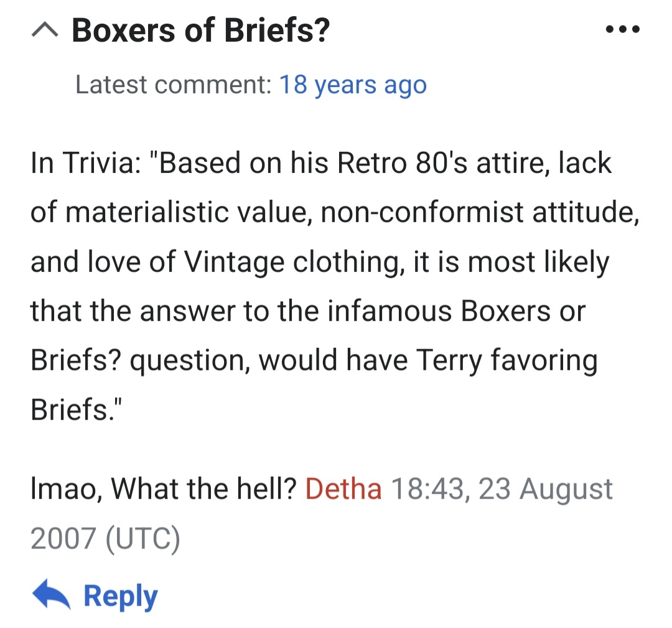Click the blue reply arrow icon

coord(51,596)
